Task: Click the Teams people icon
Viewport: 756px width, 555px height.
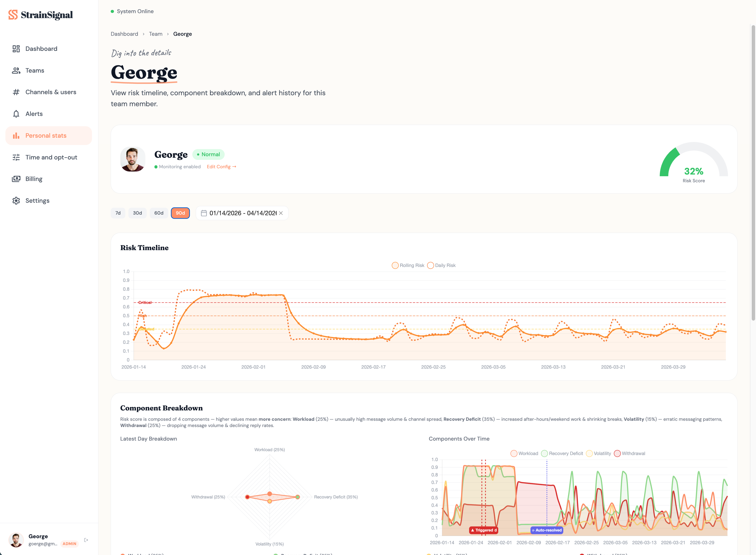Action: (x=16, y=70)
